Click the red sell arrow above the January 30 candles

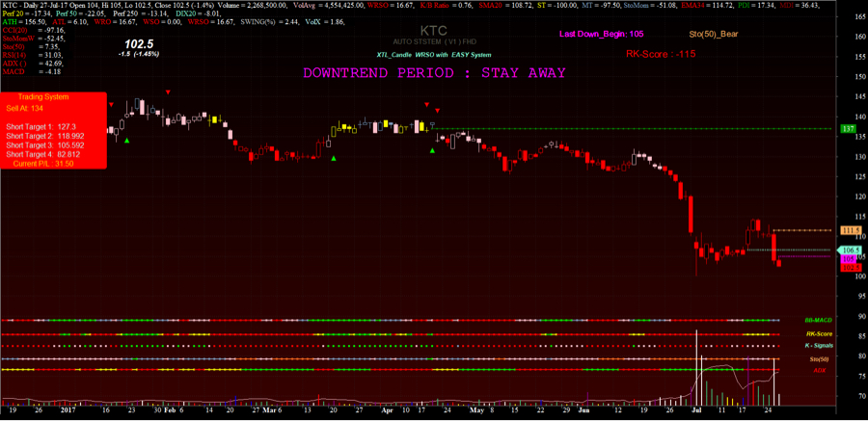tap(167, 92)
